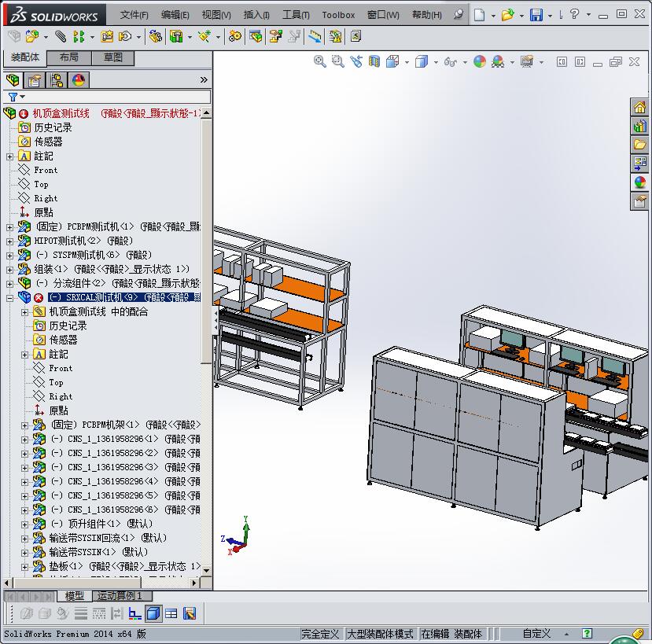652x644 pixels.
Task: Open the DisplayManager tab icon
Action: (x=79, y=80)
